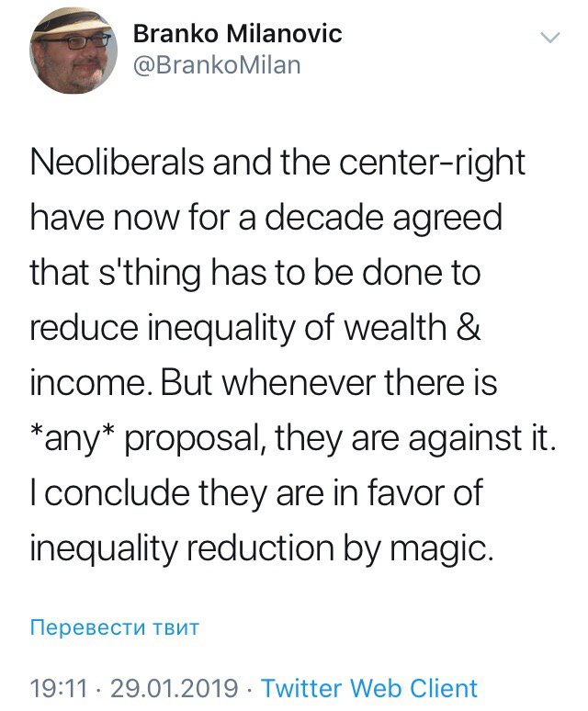
Task: Click the "Перевести твит" translate link
Action: pyautogui.click(x=115, y=627)
